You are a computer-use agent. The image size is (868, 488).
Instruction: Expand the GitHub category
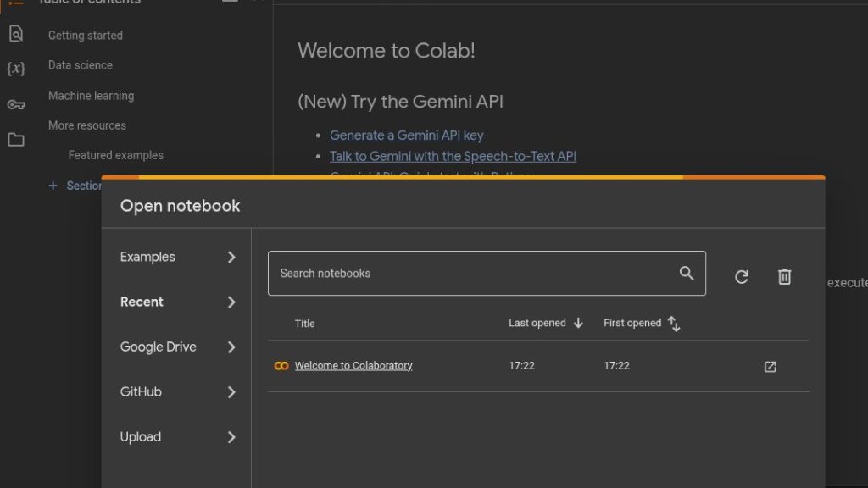click(178, 391)
